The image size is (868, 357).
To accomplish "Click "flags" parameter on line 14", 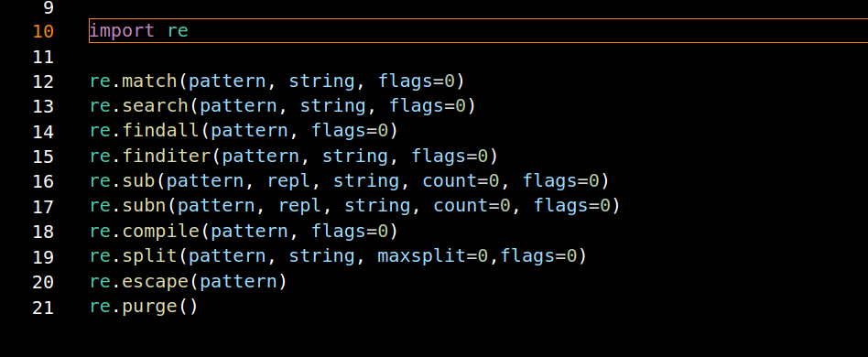I will click(339, 131).
